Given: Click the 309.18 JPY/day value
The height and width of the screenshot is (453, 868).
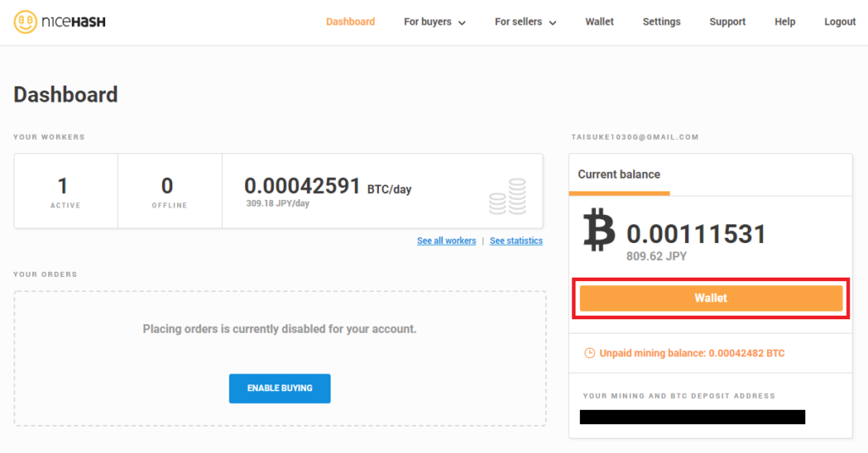Looking at the screenshot, I should point(277,203).
